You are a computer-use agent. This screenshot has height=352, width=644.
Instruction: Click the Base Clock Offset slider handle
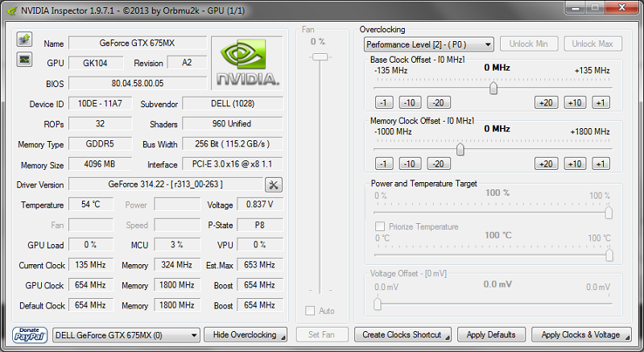pyautogui.click(x=493, y=88)
